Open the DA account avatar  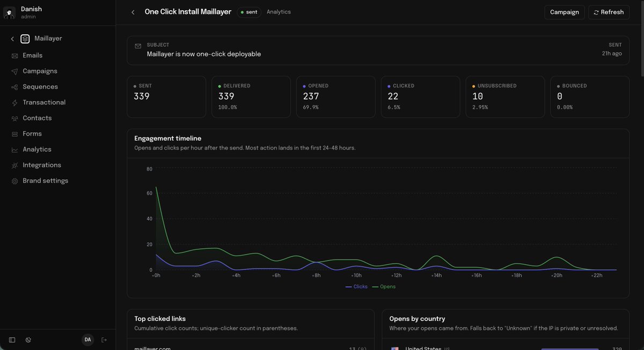coord(88,340)
